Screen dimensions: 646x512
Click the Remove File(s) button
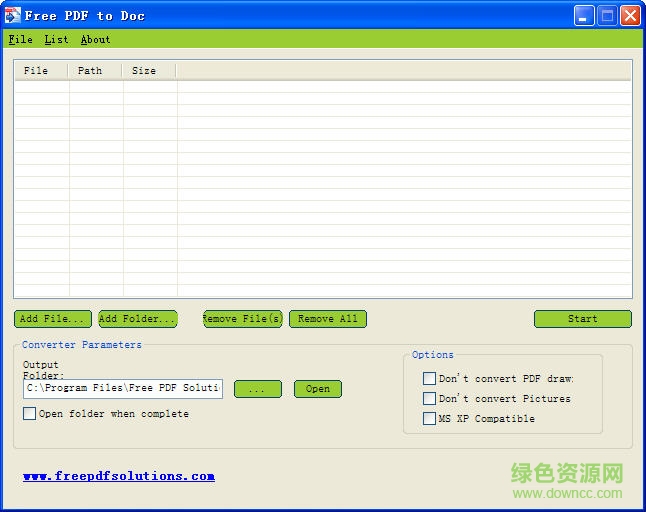click(x=242, y=319)
